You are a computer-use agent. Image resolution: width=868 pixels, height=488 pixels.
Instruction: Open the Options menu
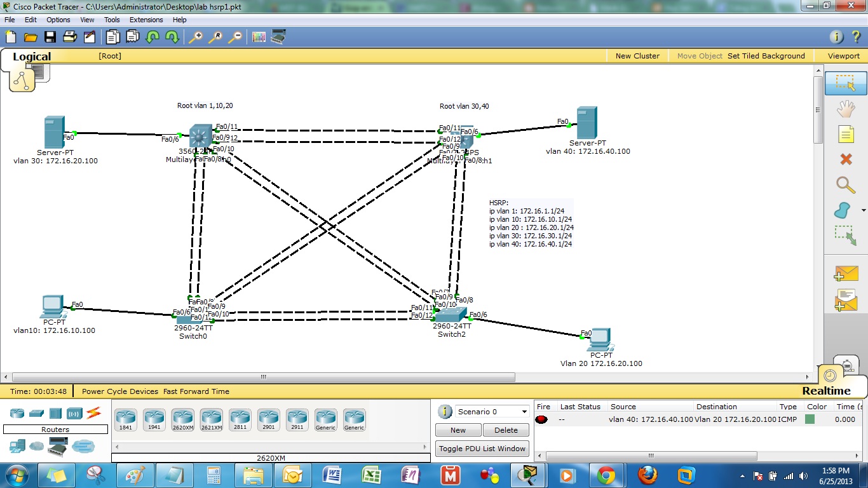click(x=58, y=20)
